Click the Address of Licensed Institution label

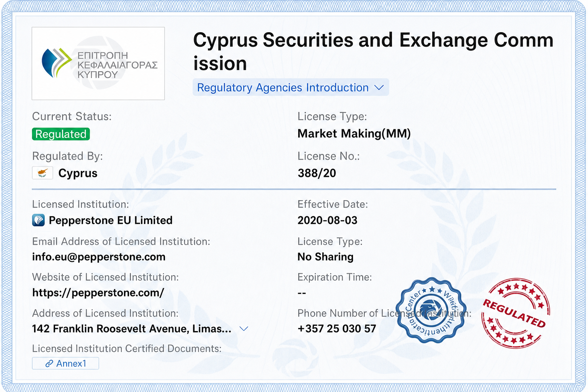tap(105, 313)
